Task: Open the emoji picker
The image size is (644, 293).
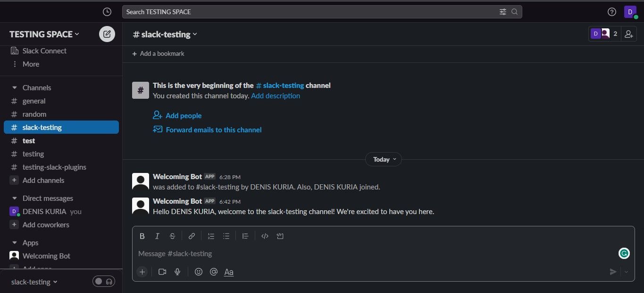Action: (199, 272)
